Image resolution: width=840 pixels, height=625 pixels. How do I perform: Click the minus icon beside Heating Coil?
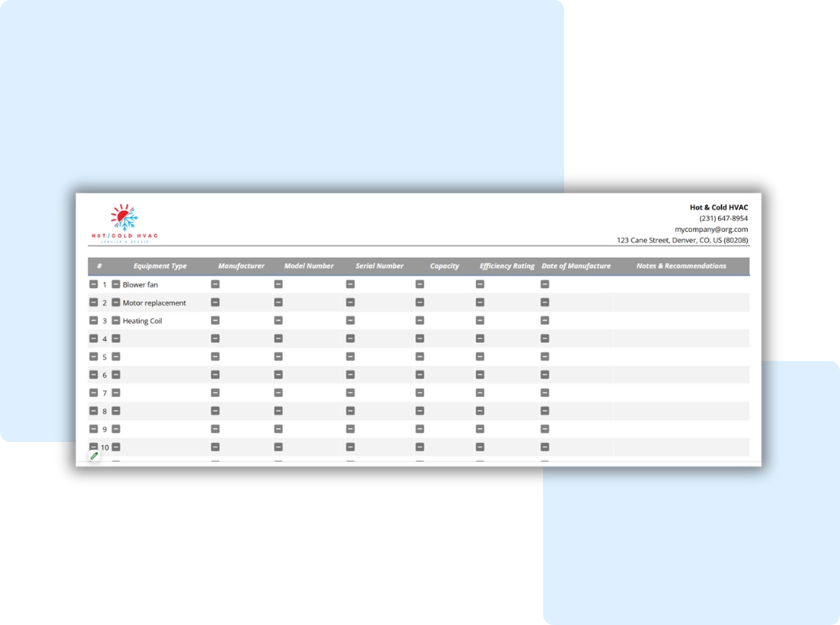[116, 320]
